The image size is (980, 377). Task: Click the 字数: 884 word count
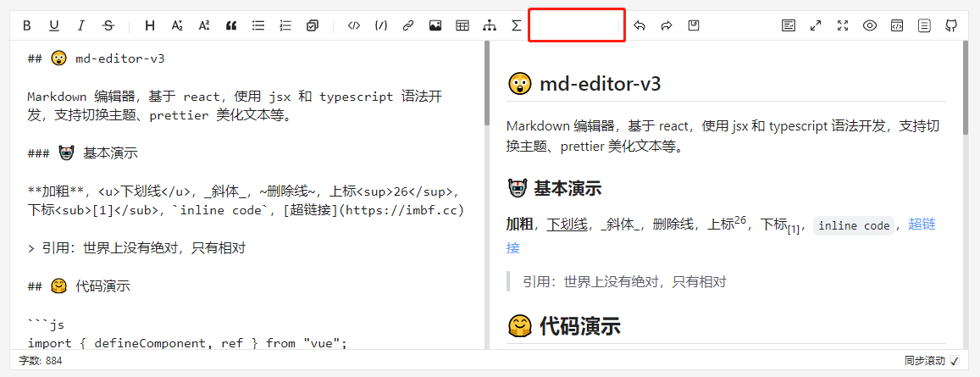(x=41, y=361)
